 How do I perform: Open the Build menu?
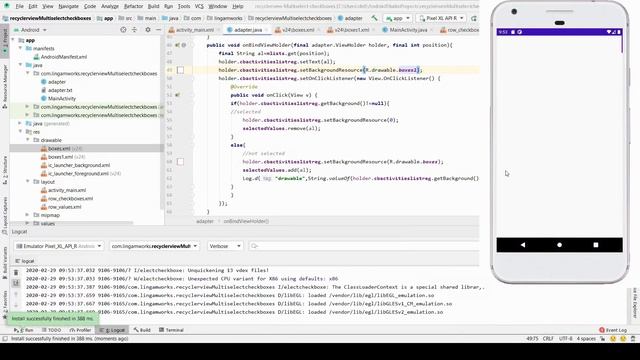(x=153, y=6)
